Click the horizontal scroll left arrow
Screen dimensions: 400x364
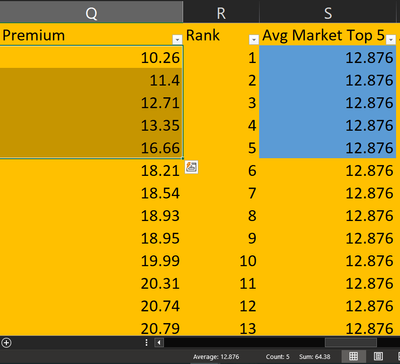coord(159,342)
